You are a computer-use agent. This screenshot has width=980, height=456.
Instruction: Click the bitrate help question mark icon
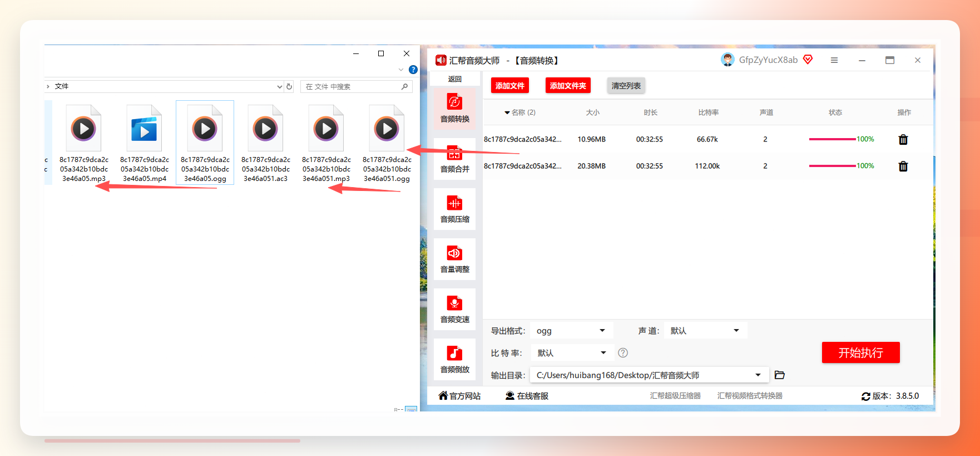coord(623,352)
